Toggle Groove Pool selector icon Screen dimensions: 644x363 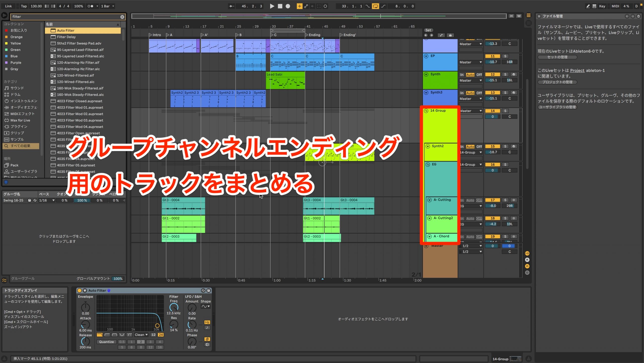tap(4, 280)
